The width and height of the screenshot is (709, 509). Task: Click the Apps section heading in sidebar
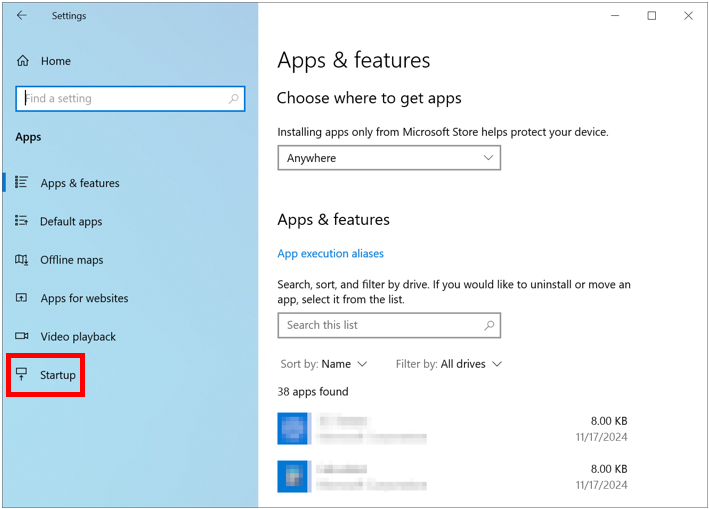(x=28, y=137)
